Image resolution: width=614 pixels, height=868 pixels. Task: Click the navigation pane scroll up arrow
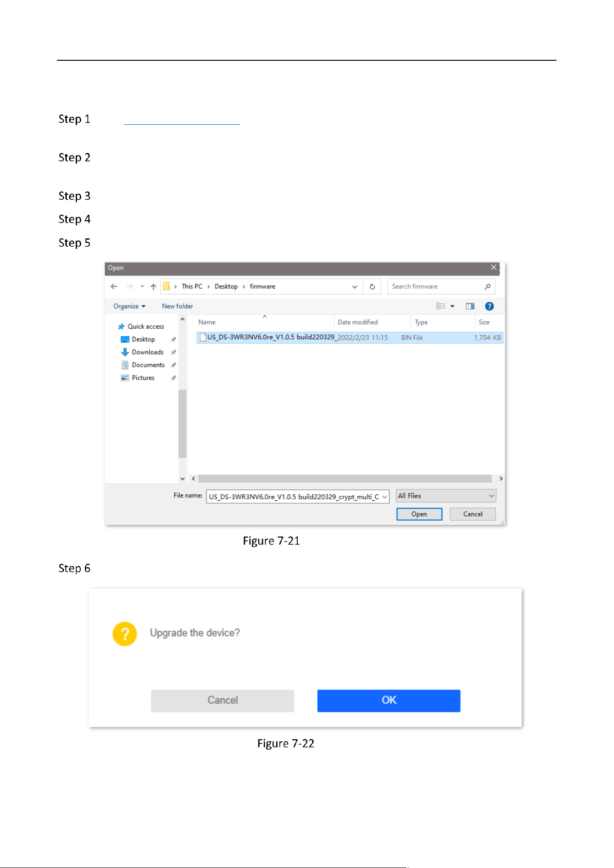click(182, 319)
